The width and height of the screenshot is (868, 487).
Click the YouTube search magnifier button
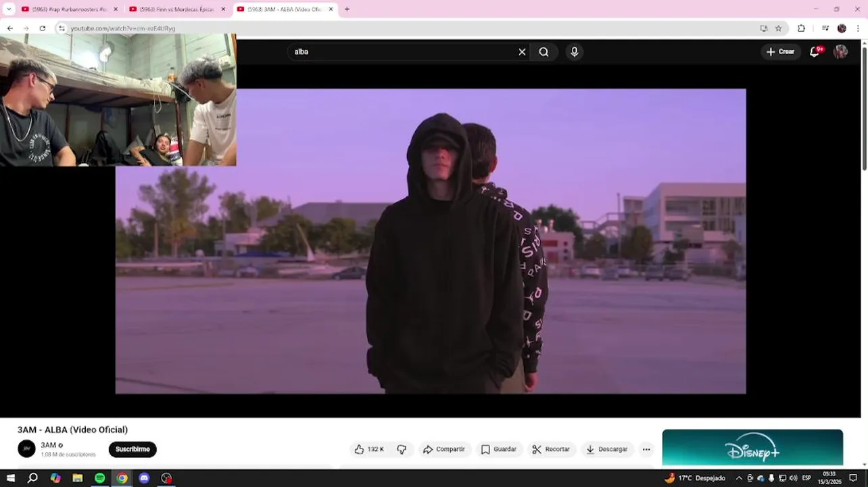pyautogui.click(x=544, y=52)
